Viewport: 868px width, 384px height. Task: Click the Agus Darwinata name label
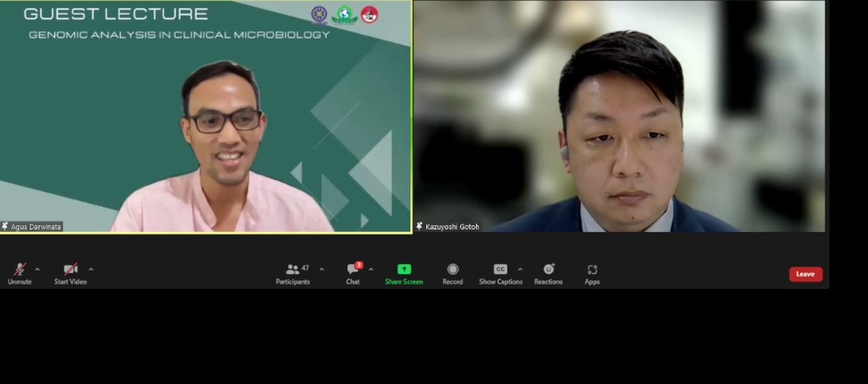tap(36, 227)
